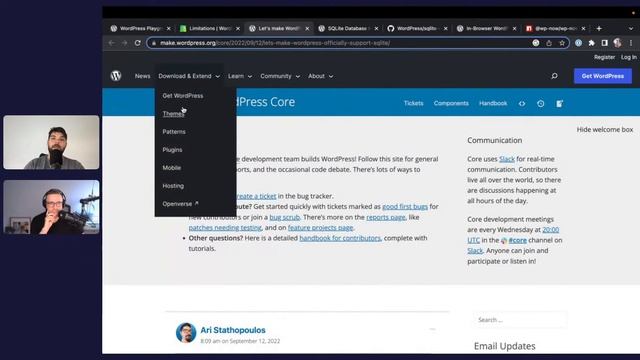
Task: Open the feature projects page link
Action: click(x=320, y=228)
